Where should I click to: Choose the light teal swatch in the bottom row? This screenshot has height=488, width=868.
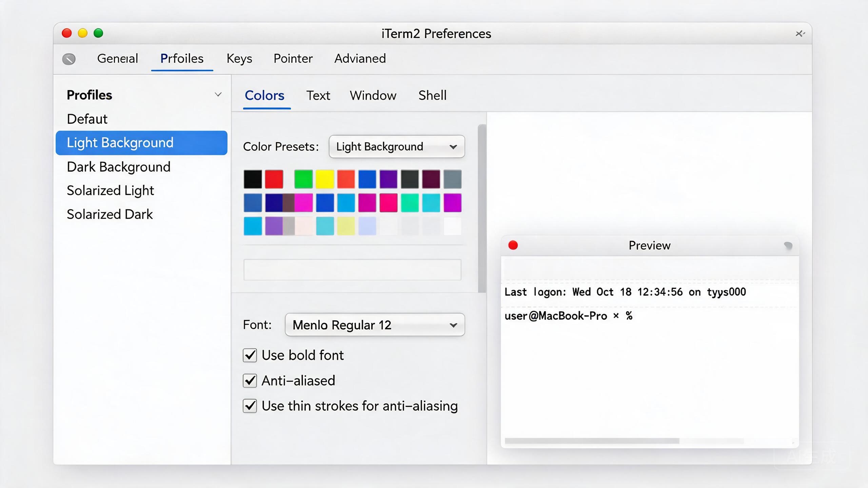[x=325, y=226]
